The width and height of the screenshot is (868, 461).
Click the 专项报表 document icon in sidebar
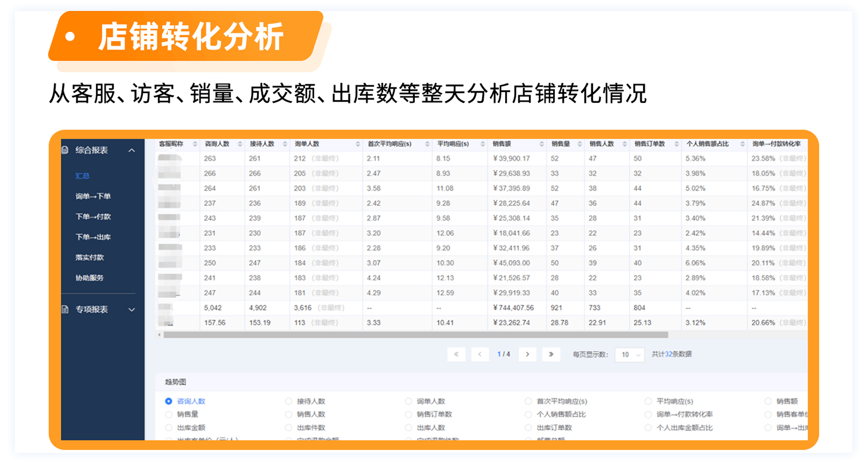tap(65, 309)
